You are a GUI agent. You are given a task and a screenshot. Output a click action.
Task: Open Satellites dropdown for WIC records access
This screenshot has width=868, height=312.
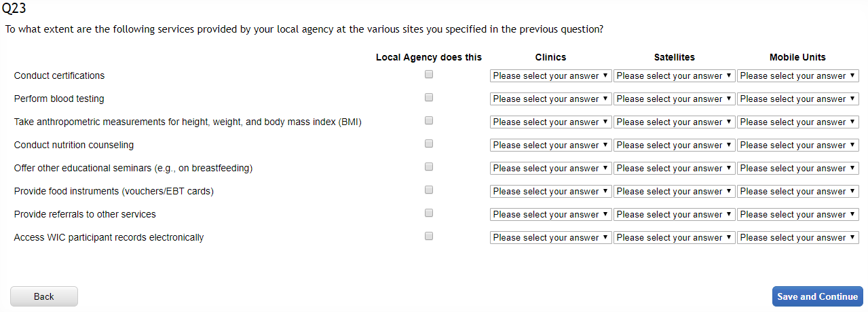click(x=674, y=238)
